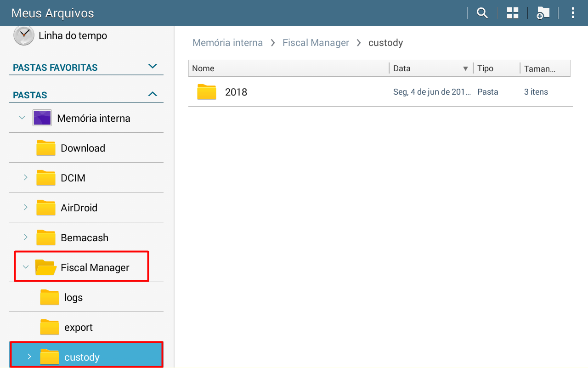The height and width of the screenshot is (368, 588).
Task: Select the Memória interna storage icon
Action: click(42, 118)
